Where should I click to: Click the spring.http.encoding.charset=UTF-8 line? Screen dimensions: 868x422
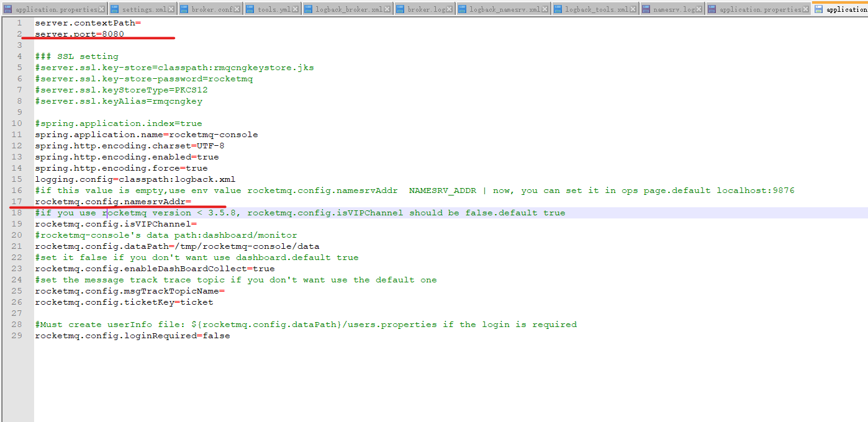click(x=130, y=146)
